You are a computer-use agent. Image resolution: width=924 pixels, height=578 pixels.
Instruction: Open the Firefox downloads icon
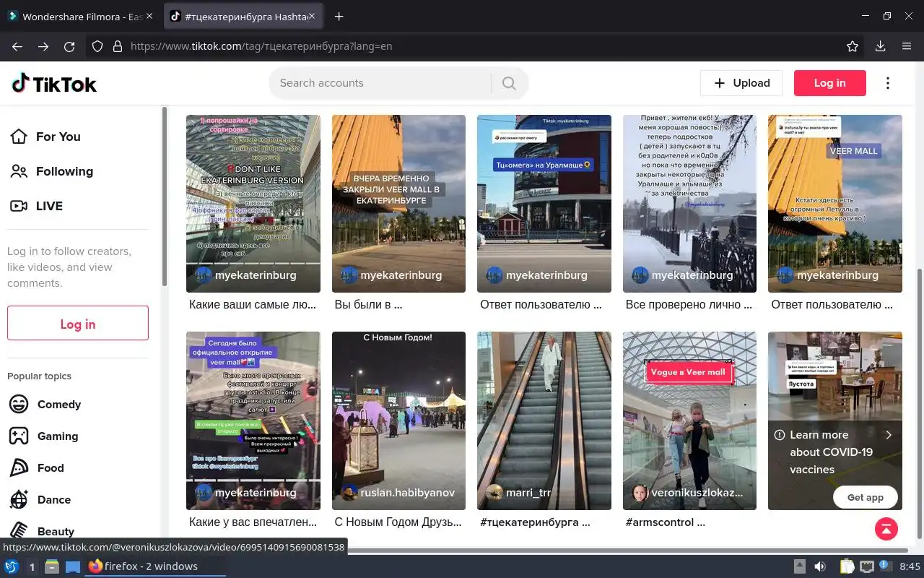[x=880, y=46]
